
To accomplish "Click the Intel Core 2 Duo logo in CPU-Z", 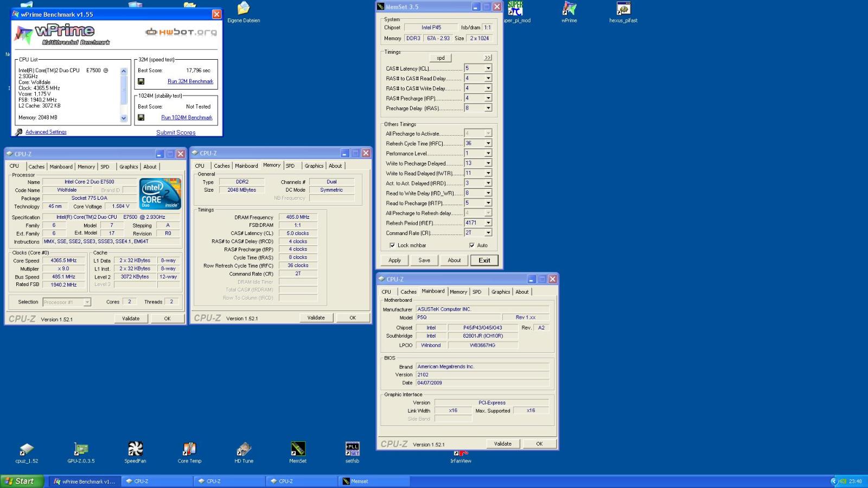I will (x=160, y=194).
